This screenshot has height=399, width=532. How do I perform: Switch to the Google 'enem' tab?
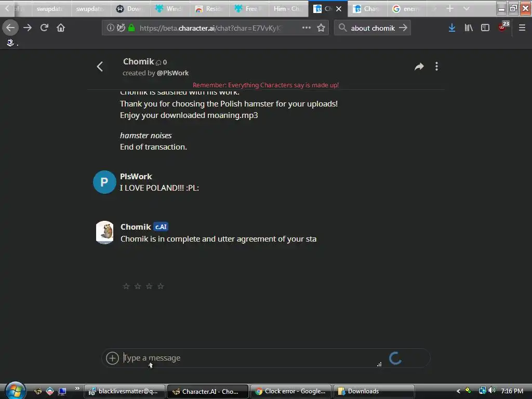click(x=406, y=9)
